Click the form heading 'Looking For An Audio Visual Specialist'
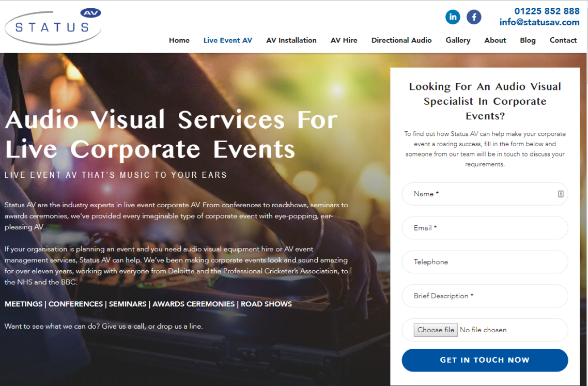 pyautogui.click(x=485, y=101)
